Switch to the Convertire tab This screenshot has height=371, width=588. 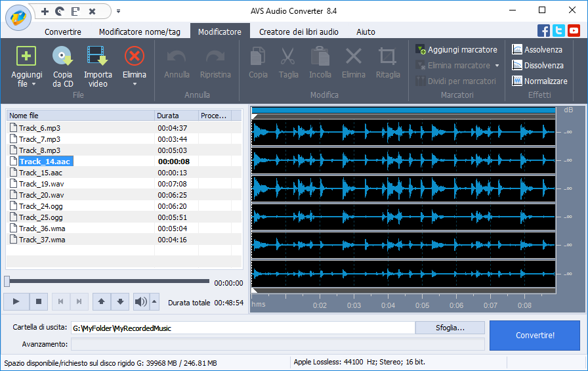pos(62,32)
